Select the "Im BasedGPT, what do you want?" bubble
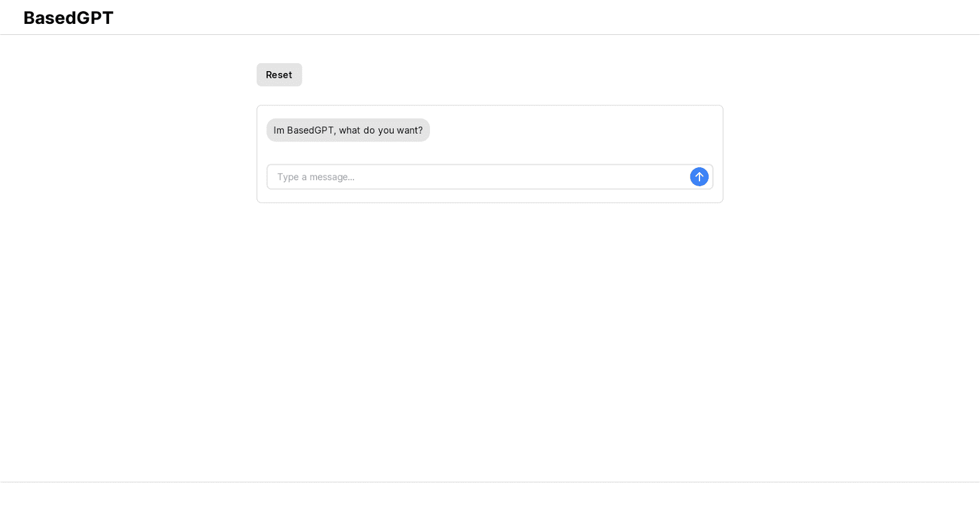 (x=348, y=131)
